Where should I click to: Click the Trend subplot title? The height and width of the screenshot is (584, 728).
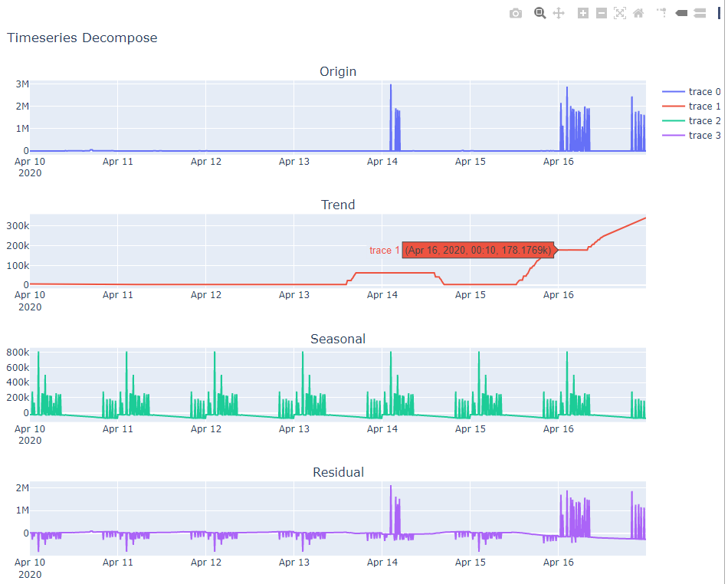[338, 205]
